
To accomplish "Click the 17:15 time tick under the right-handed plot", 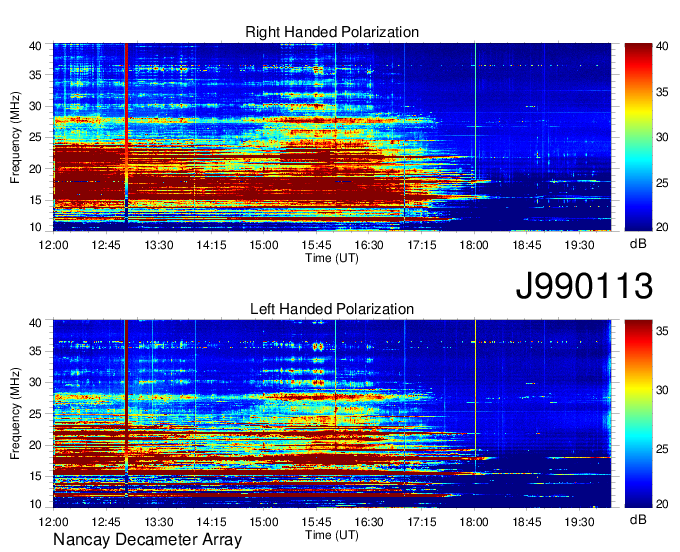I will 422,245.
